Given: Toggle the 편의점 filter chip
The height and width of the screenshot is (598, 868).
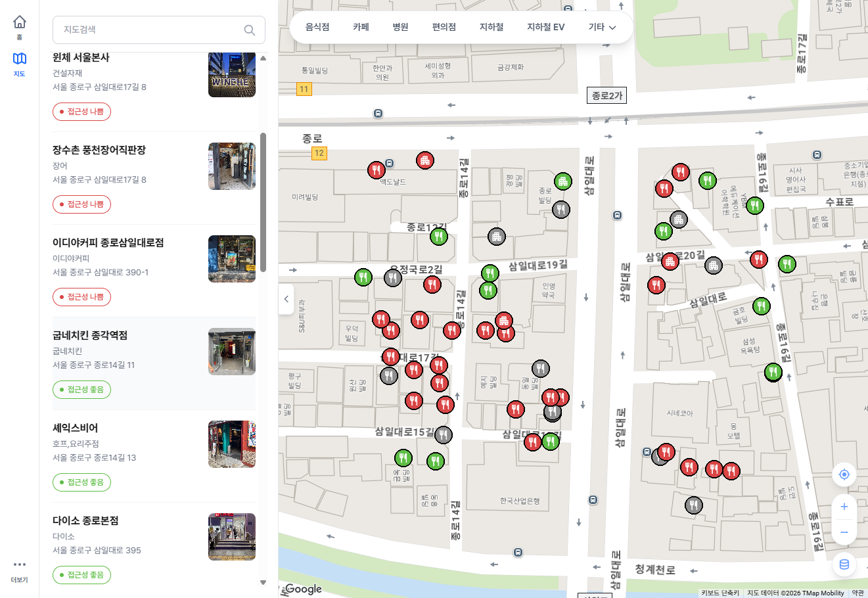Looking at the screenshot, I should [444, 27].
